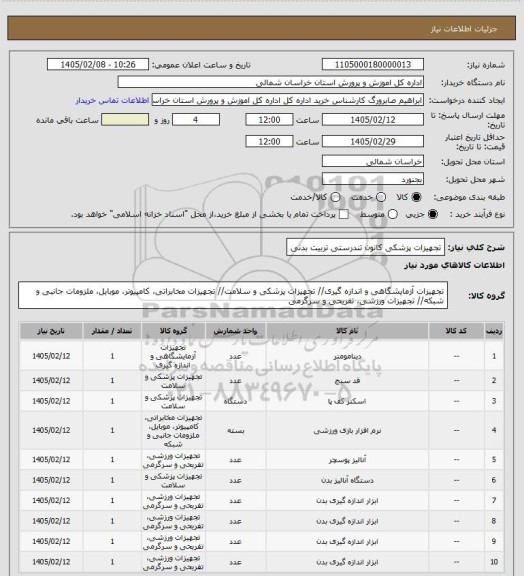Select the جزیی purchase type radio
This screenshot has height=576, width=524.
433,214
